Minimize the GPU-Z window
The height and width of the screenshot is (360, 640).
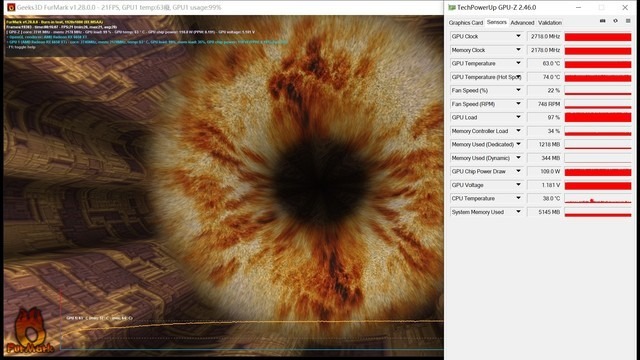point(578,7)
